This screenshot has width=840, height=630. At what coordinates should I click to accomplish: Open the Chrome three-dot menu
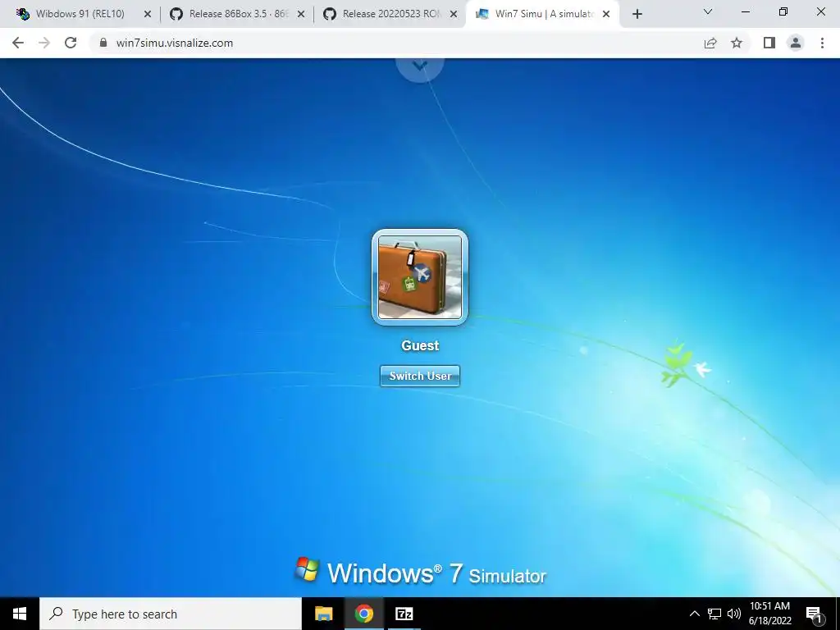click(822, 43)
